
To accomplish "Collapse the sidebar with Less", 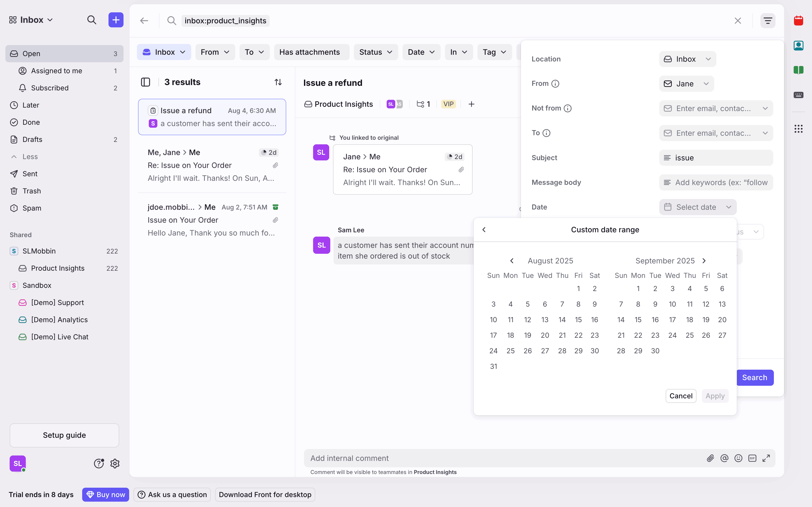I will pyautogui.click(x=30, y=157).
